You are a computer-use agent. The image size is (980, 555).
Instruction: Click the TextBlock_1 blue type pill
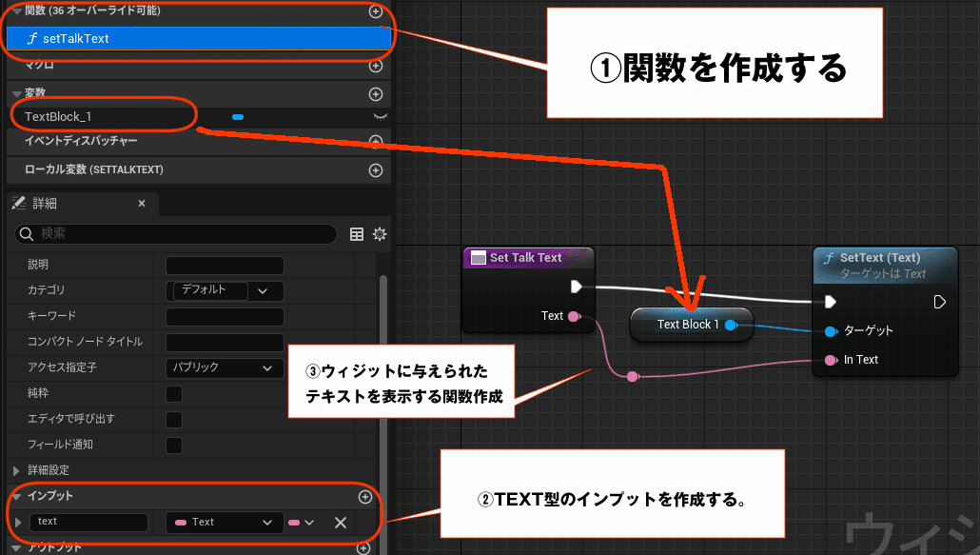click(x=238, y=117)
